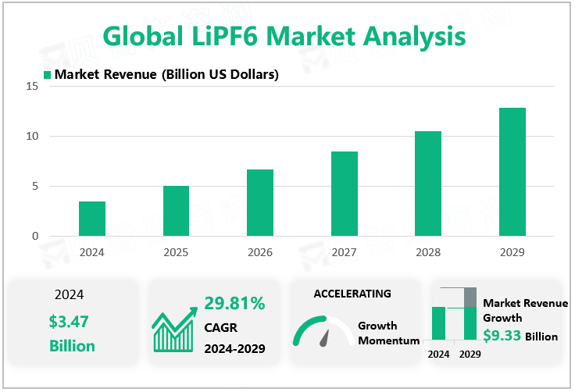
Task: Click the green legend square for Market Revenue
Action: (x=47, y=75)
